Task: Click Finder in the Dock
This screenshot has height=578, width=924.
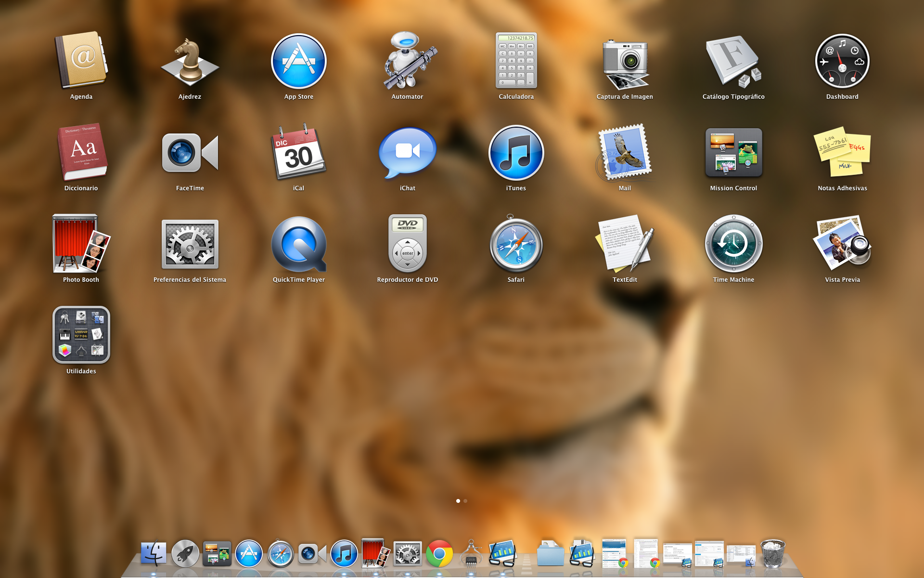Action: click(x=154, y=553)
